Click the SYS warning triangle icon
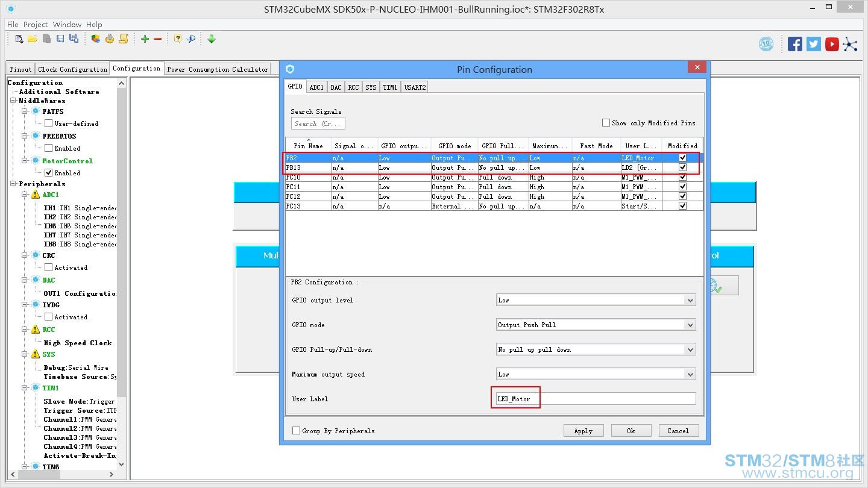Image resolution: width=868 pixels, height=488 pixels. click(x=35, y=354)
